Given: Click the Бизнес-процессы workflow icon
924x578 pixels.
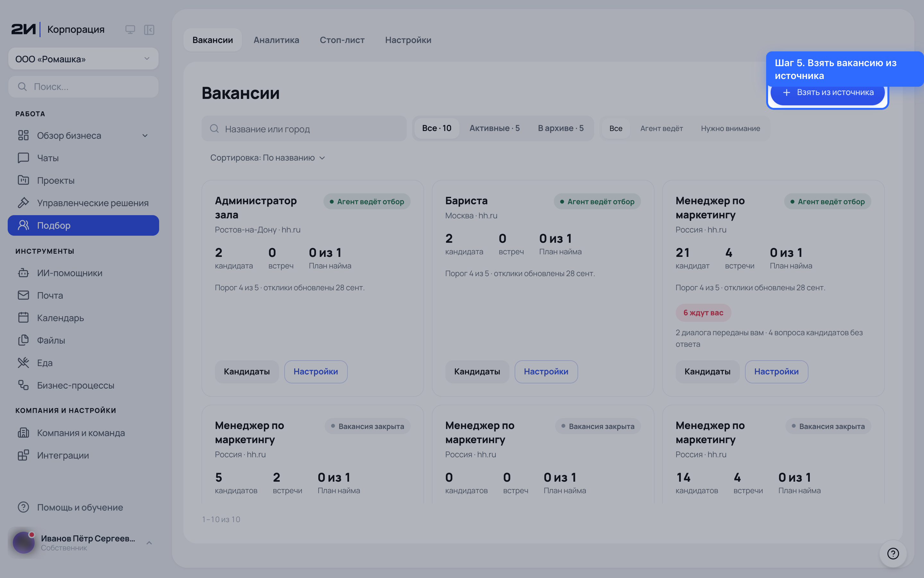Looking at the screenshot, I should 23,385.
